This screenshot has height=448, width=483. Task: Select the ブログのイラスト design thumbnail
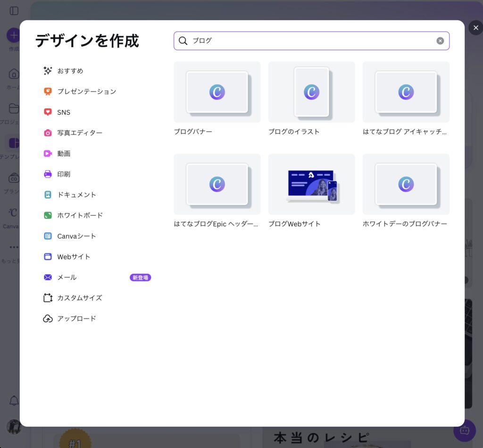click(311, 92)
